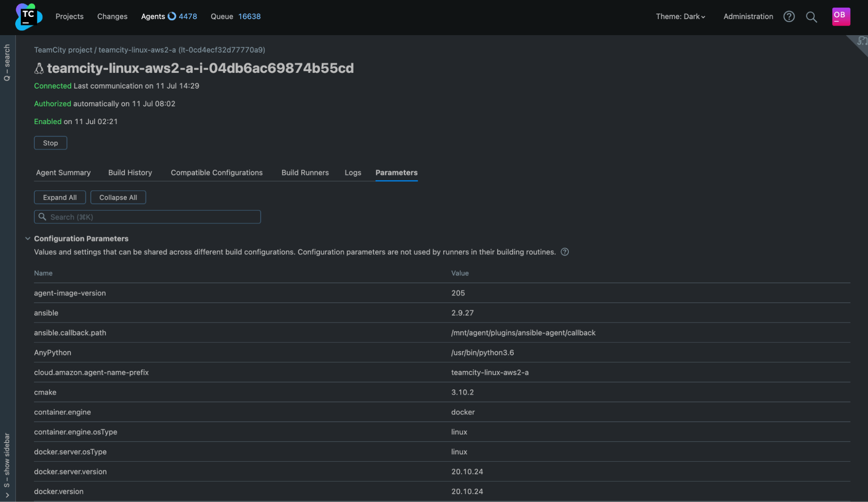Open TeamCity project breadcrumb link
This screenshot has width=868, height=502.
point(63,50)
